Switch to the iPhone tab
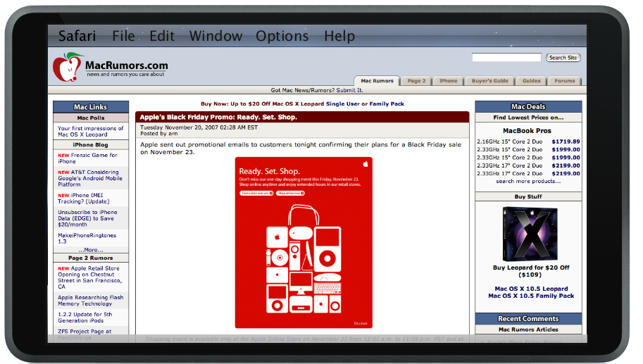Screen dimensions: 643x364 coord(448,81)
